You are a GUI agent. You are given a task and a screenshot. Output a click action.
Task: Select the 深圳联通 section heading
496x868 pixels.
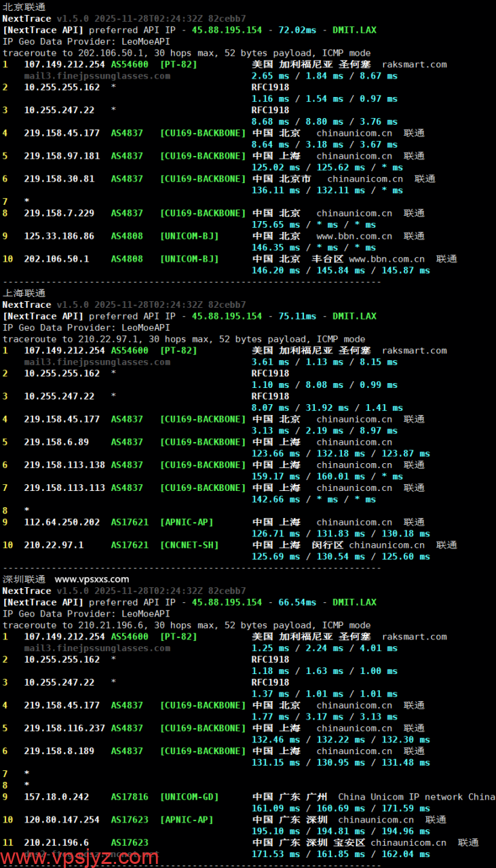24,579
